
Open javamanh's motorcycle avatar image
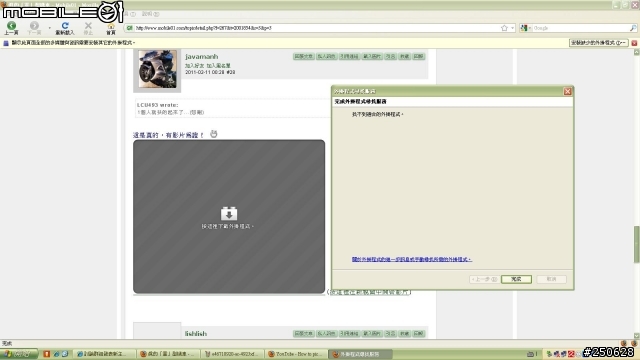coord(158,69)
